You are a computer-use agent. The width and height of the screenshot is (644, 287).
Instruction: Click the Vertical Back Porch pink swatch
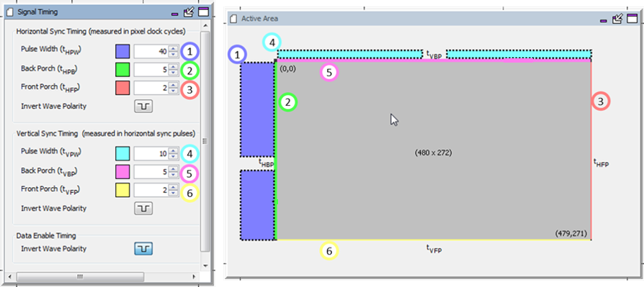(x=122, y=172)
